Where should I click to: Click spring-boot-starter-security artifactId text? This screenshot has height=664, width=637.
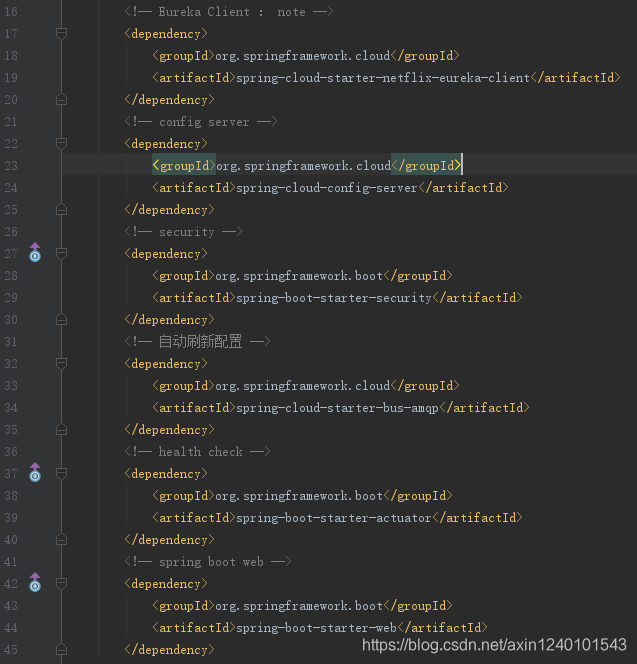[x=334, y=298]
